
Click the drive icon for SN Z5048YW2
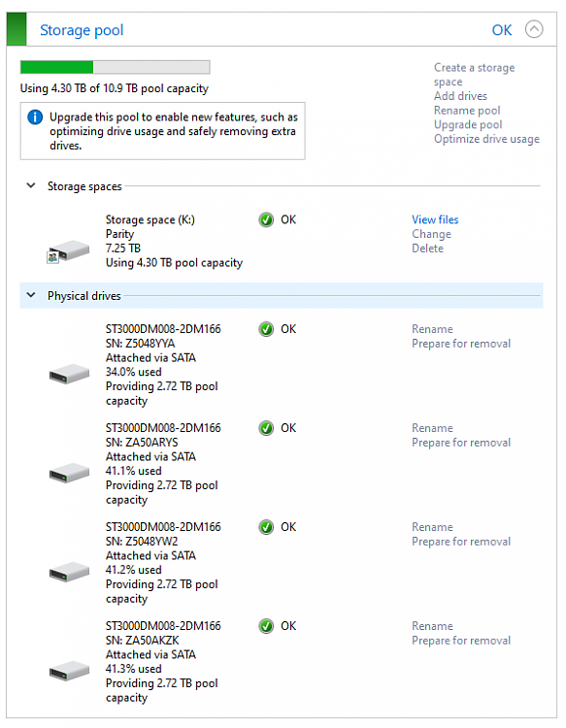(x=69, y=572)
